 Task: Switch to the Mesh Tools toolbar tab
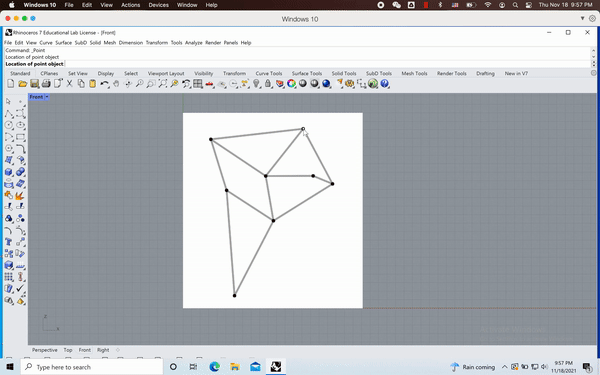[414, 73]
